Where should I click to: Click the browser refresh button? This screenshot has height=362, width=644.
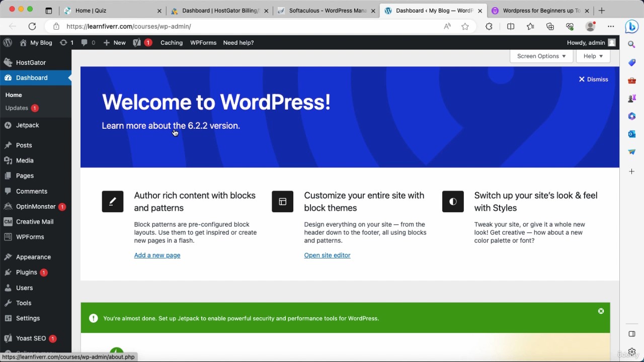coord(32,26)
